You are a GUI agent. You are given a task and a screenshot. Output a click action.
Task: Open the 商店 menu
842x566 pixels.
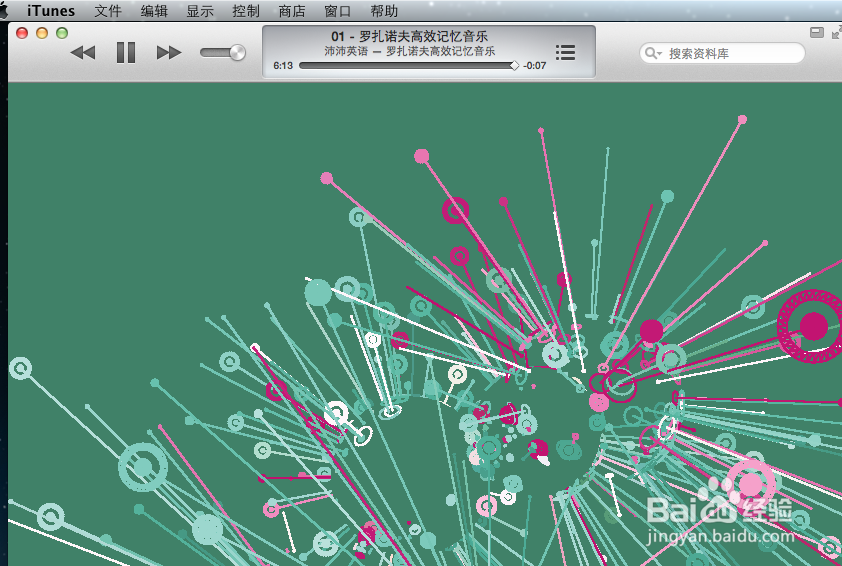[x=292, y=11]
